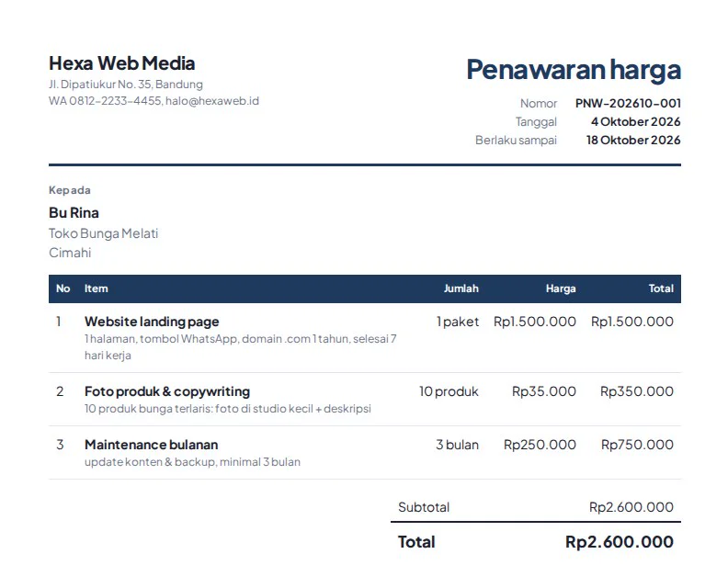
Task: Select the date 4 Oktober 2026
Action: 635,121
